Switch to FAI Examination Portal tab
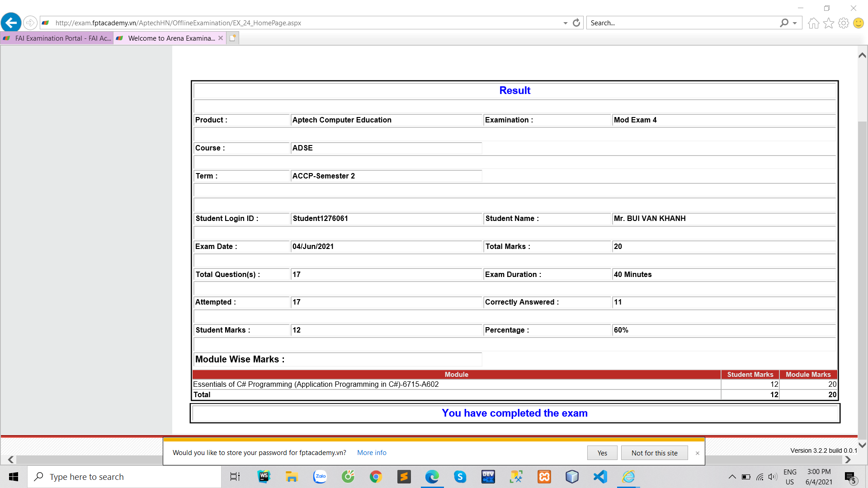The height and width of the screenshot is (488, 868). (x=57, y=38)
